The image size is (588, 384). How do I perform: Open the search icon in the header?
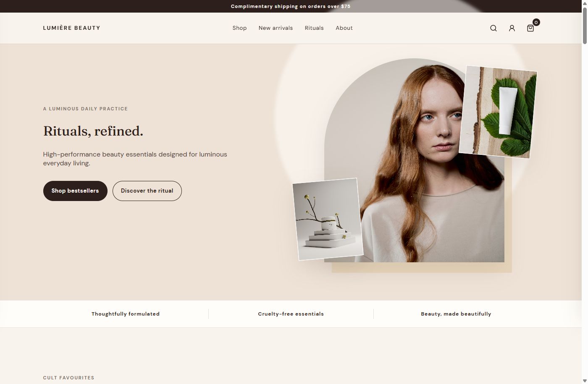(493, 28)
